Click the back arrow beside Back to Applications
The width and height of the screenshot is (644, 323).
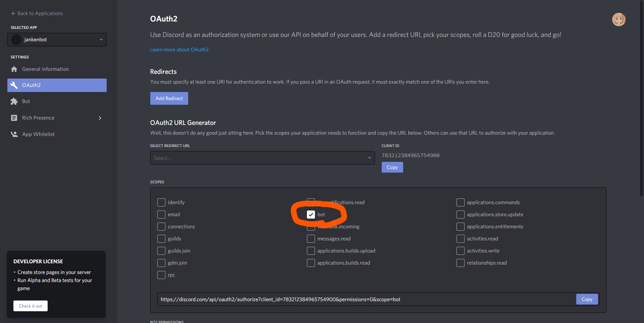click(x=13, y=13)
